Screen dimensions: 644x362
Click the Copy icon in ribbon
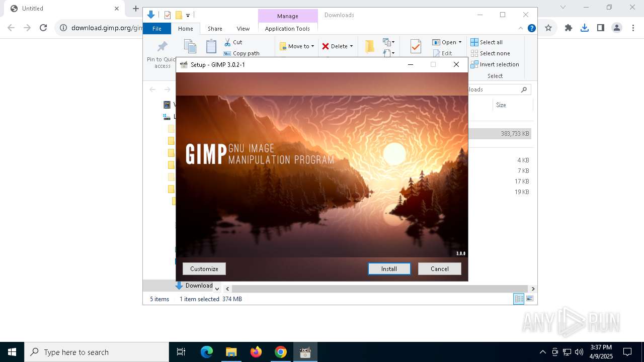pos(190,47)
